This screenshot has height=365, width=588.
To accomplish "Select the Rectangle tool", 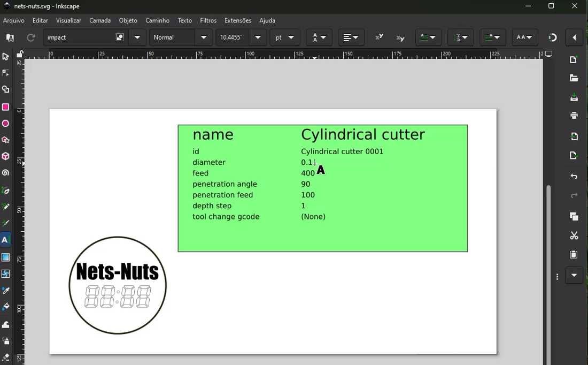I will tap(6, 108).
